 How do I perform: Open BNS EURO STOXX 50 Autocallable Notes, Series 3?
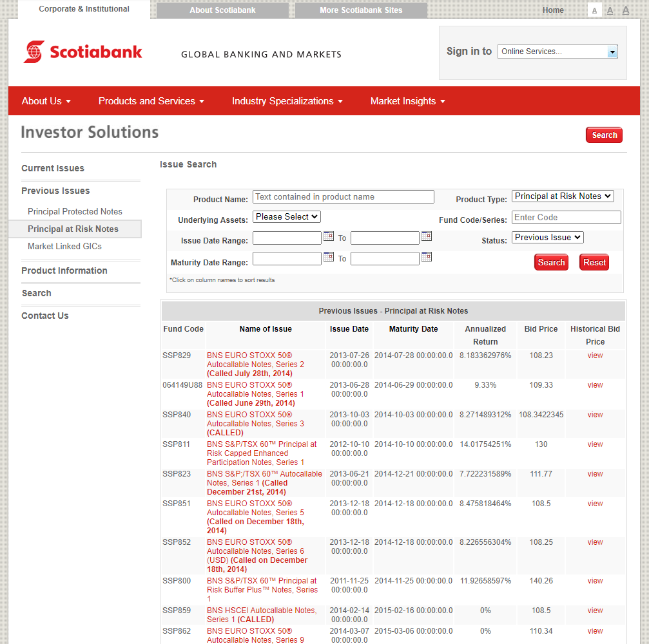255,424
